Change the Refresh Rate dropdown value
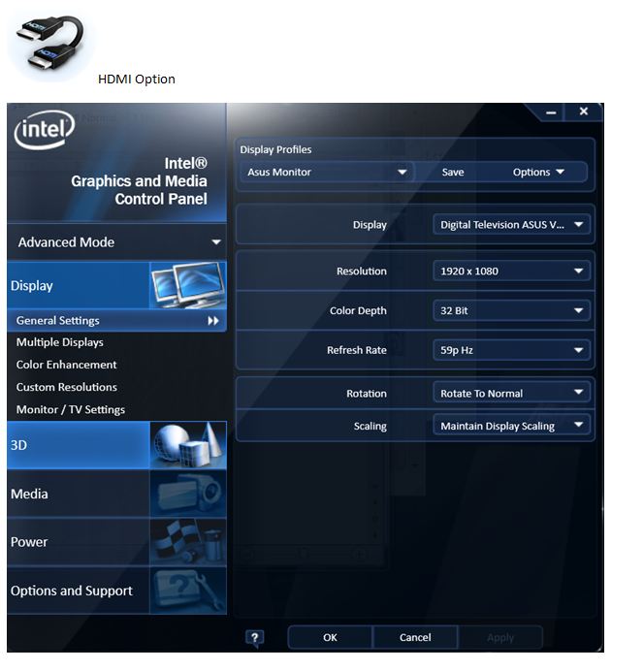644x671 pixels. point(510,350)
